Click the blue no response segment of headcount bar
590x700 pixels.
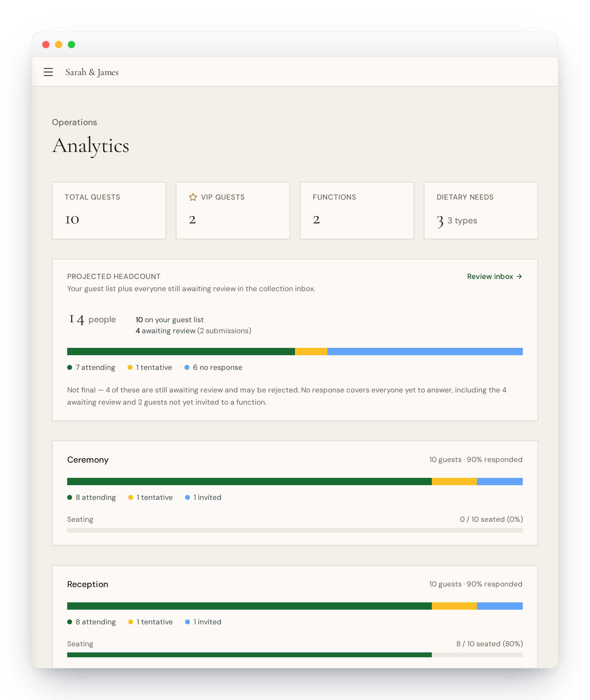click(425, 352)
